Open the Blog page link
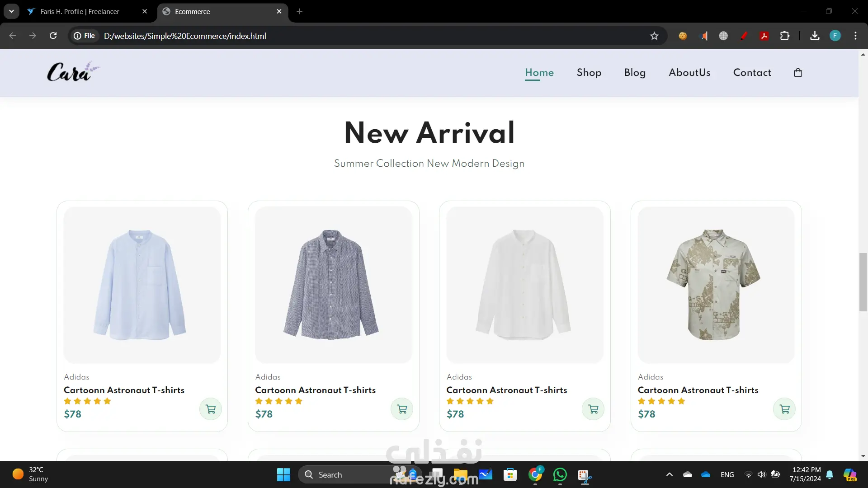 (x=635, y=73)
